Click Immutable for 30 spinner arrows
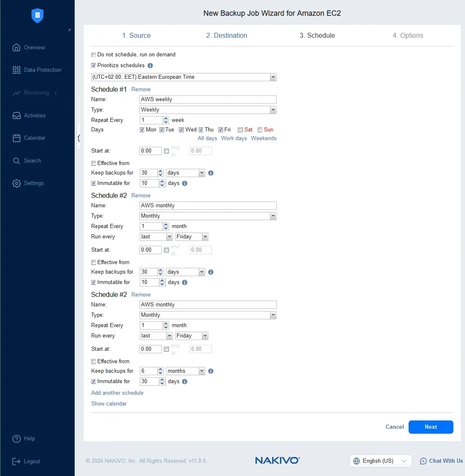465x476 pixels. pyautogui.click(x=162, y=381)
